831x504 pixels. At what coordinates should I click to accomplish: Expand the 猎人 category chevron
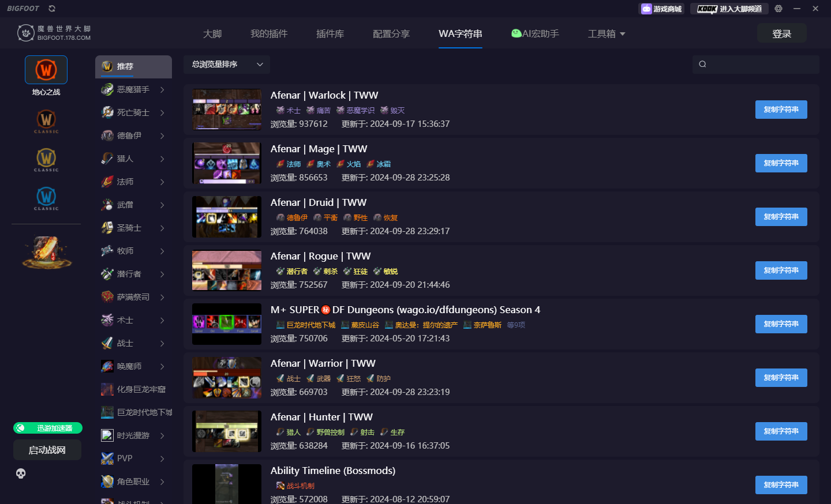(x=163, y=159)
